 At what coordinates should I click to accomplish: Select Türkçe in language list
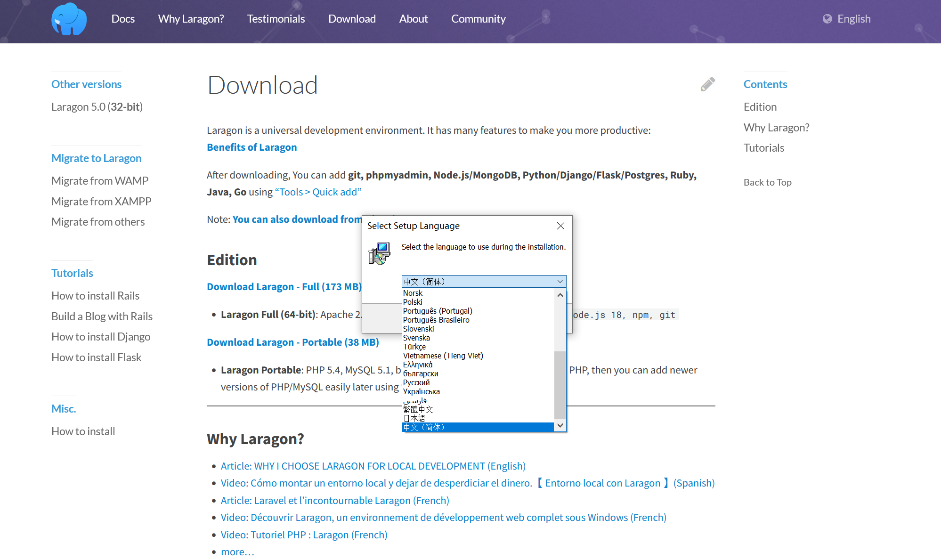pyautogui.click(x=478, y=347)
